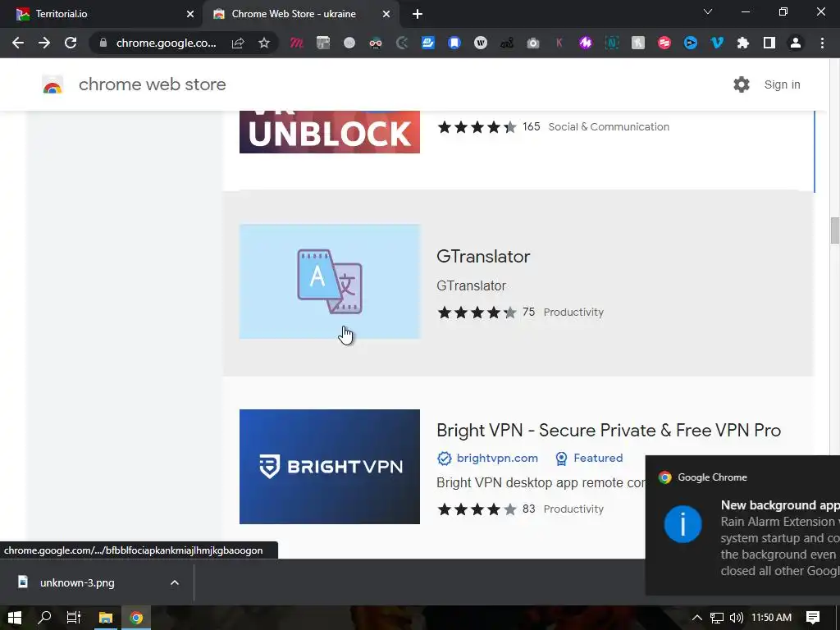Screen dimensions: 840x630
Task: Open the Windows Action Center notifications
Action: click(813, 618)
